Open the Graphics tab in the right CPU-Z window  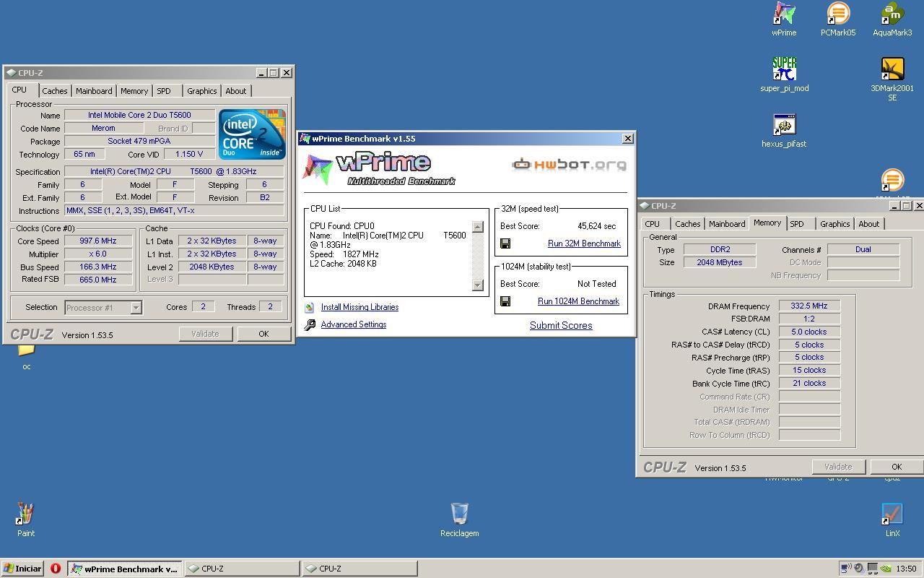[834, 224]
